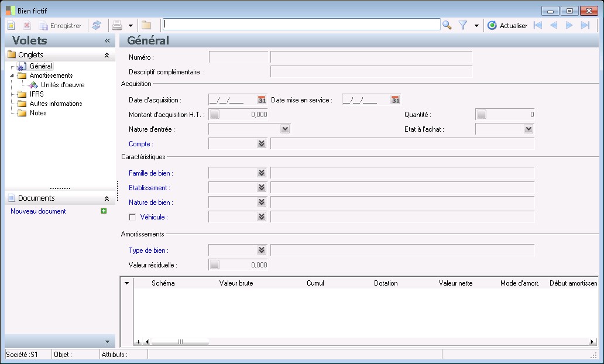Expand the Famille de bien selector

pyautogui.click(x=261, y=173)
